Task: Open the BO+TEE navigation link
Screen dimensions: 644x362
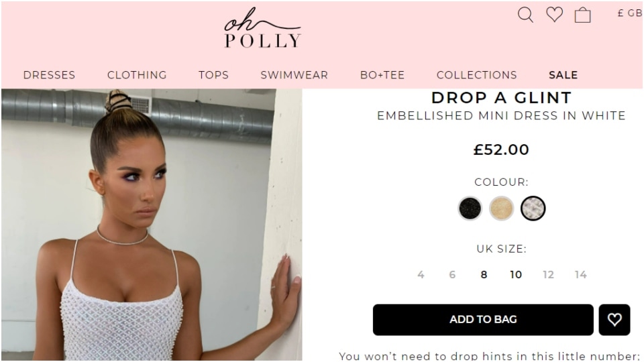Action: pyautogui.click(x=382, y=75)
